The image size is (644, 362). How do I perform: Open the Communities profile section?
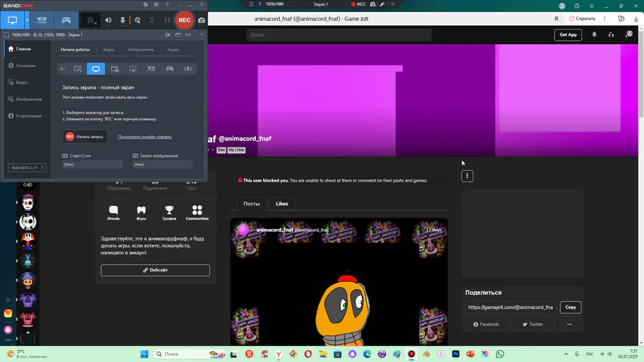tap(197, 213)
